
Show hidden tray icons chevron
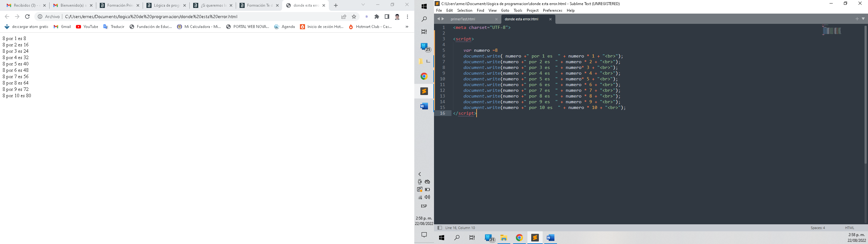pyautogui.click(x=420, y=174)
